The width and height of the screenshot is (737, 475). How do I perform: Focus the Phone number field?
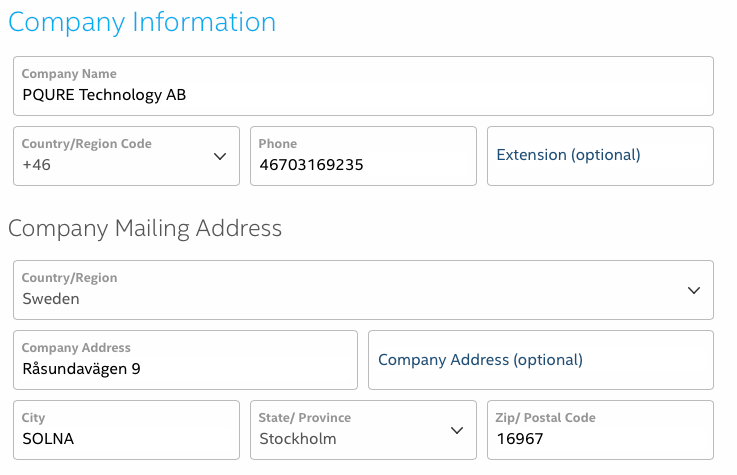coord(363,156)
